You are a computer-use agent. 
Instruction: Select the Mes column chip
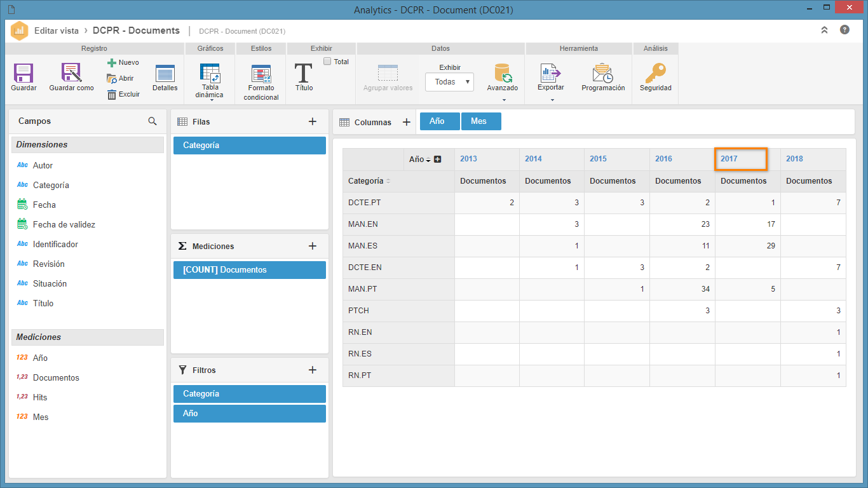(482, 121)
